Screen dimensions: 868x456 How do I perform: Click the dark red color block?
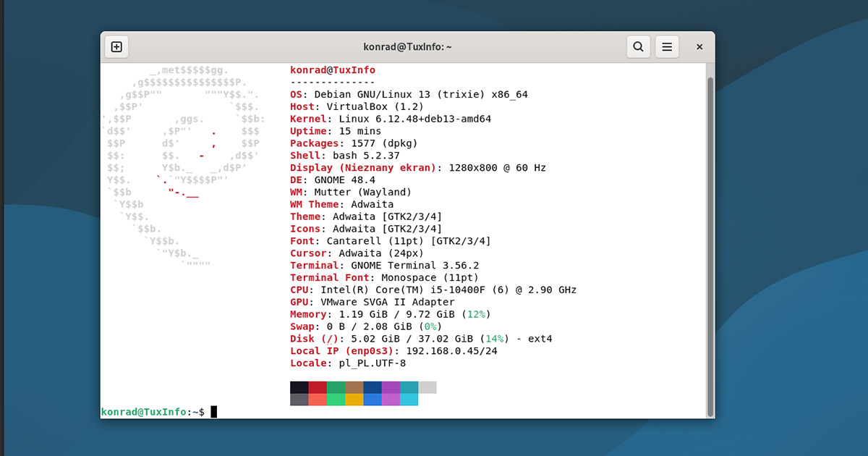point(318,387)
